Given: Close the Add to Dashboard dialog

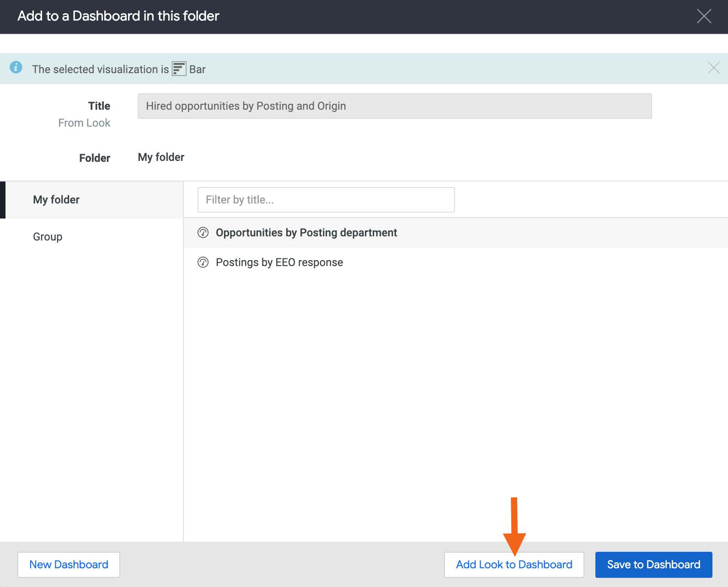Looking at the screenshot, I should point(704,16).
